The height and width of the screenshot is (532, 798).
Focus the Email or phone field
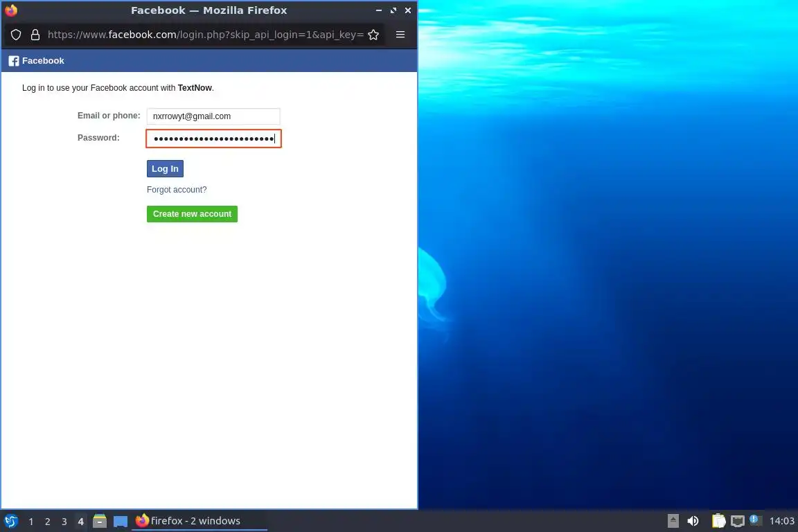point(213,116)
